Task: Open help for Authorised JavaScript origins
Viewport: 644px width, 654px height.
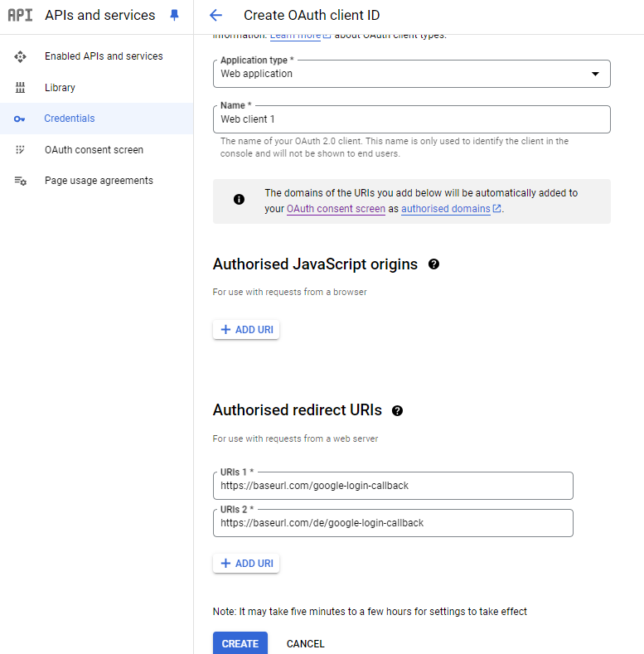Action: click(x=433, y=264)
